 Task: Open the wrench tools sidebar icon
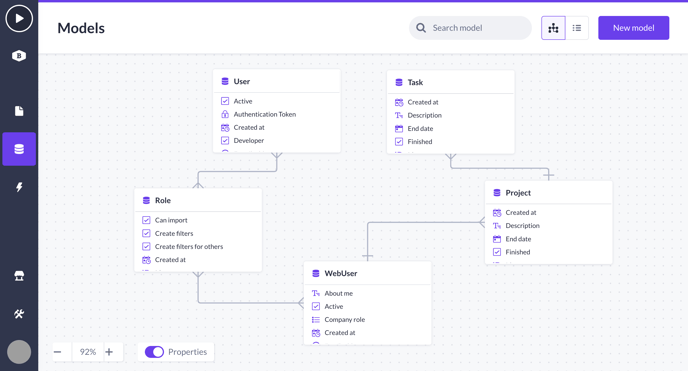[19, 314]
